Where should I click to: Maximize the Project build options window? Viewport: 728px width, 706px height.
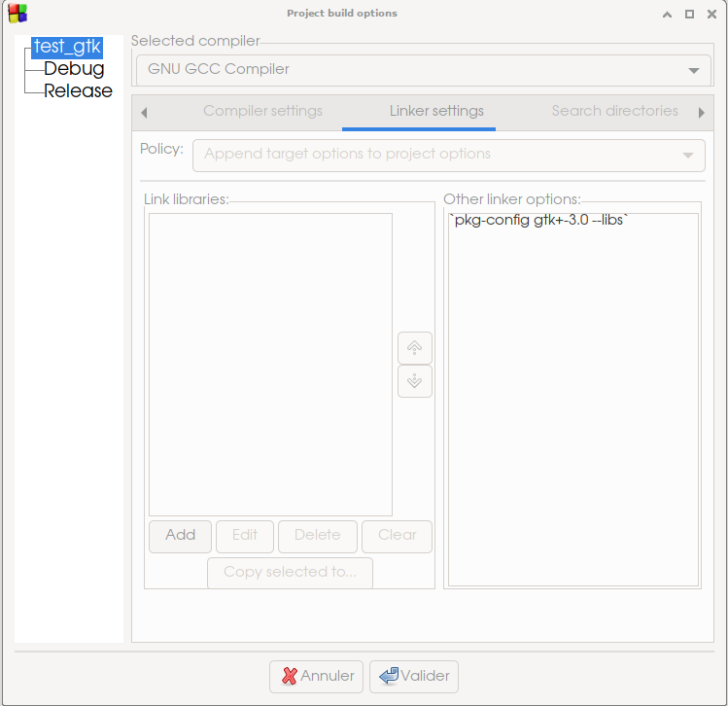689,15
